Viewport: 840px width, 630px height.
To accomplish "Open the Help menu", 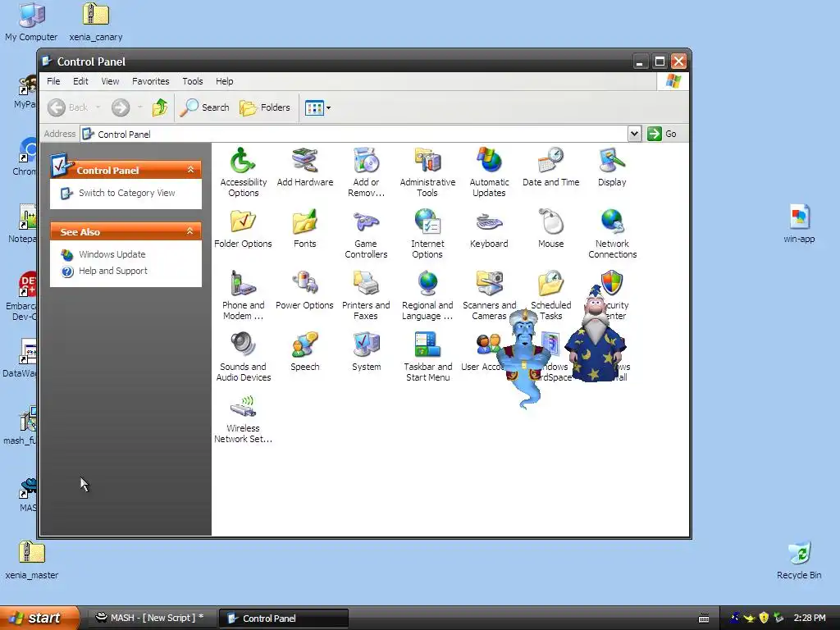I will coord(225,81).
